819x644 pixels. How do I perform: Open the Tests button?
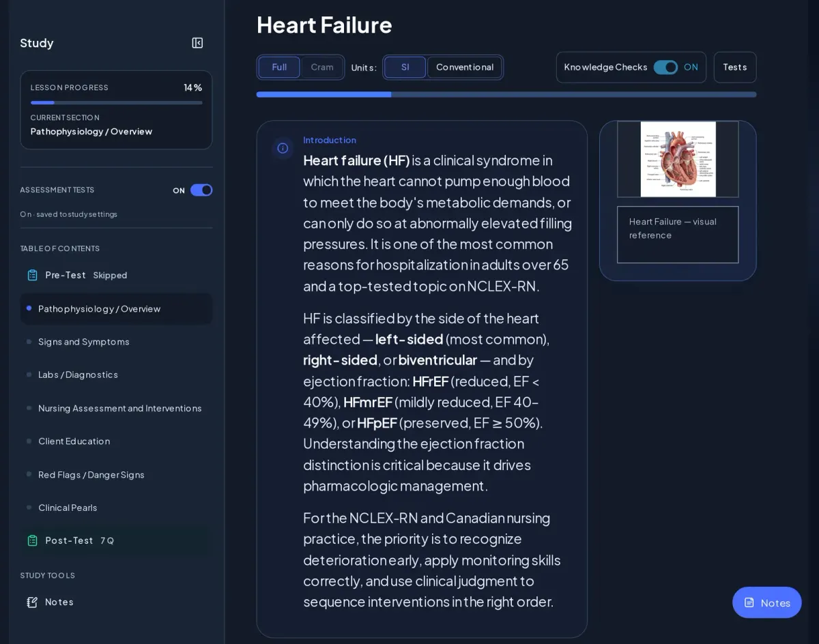[735, 67]
